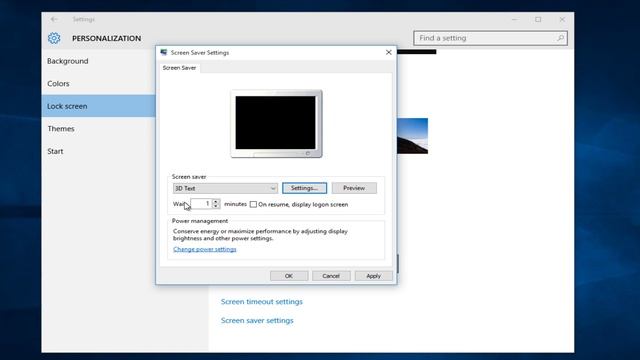Increase wait minutes with up arrow

click(216, 201)
